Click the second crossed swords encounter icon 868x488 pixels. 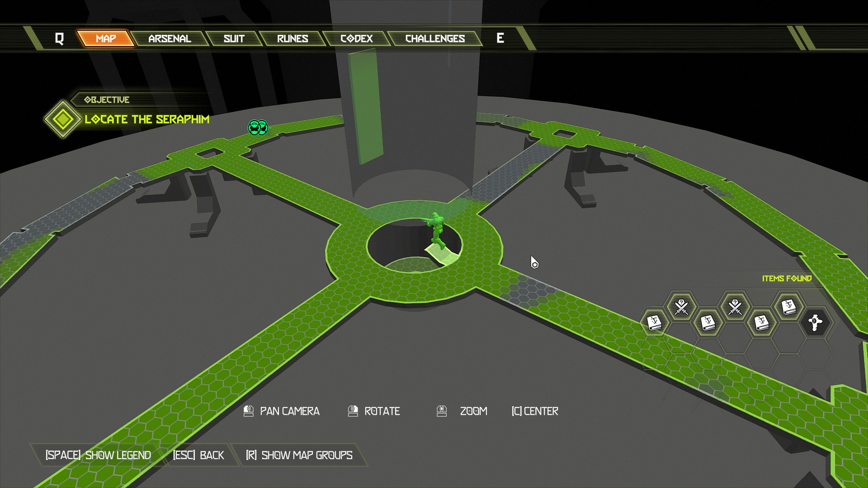click(x=735, y=307)
